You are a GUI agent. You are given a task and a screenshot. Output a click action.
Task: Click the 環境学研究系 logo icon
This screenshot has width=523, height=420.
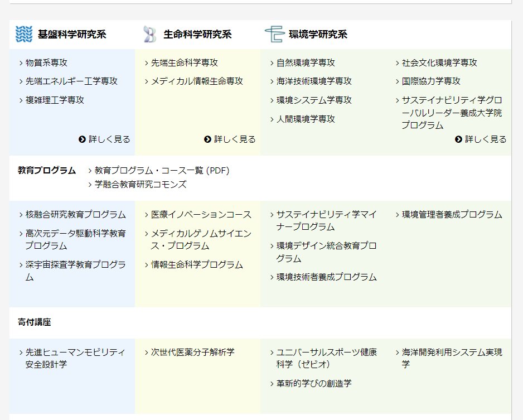(x=275, y=34)
